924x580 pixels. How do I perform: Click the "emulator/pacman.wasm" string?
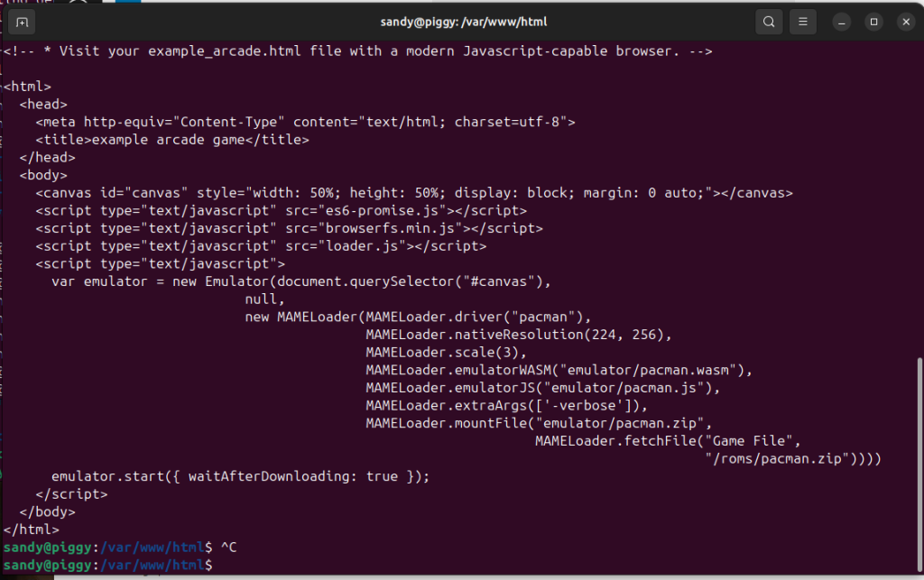(648, 371)
